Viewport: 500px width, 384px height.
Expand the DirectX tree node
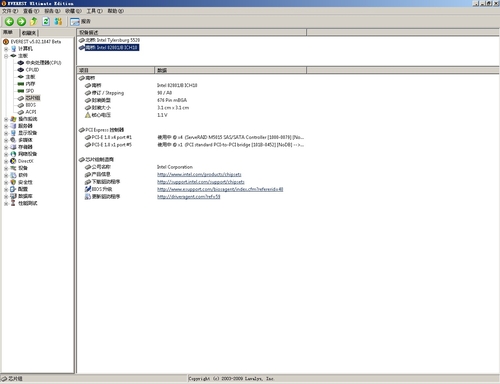click(6, 161)
